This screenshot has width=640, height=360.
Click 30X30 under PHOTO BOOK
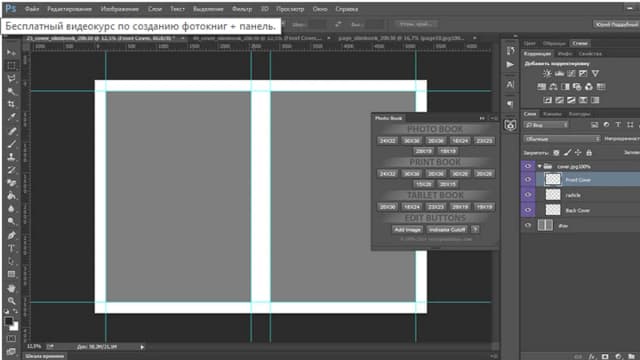coord(411,140)
